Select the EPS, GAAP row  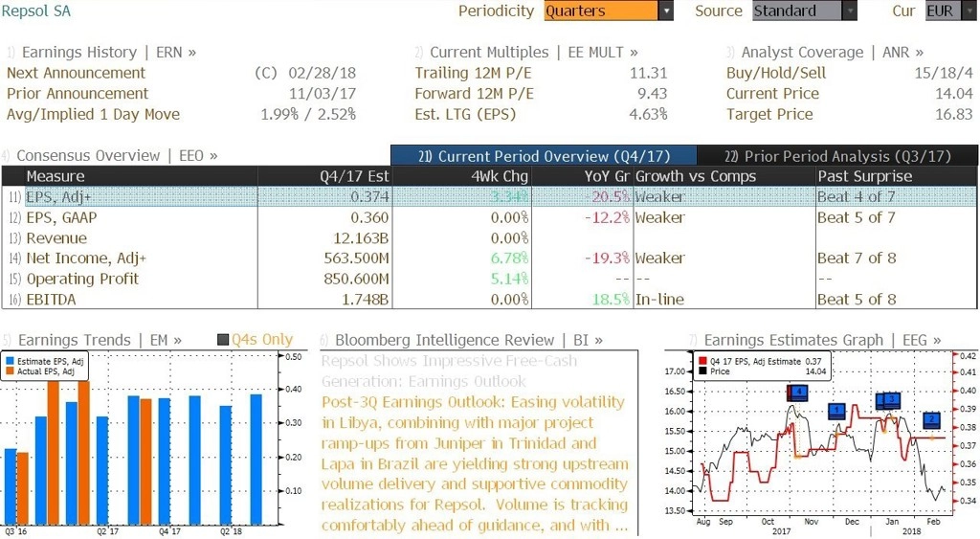(x=489, y=217)
